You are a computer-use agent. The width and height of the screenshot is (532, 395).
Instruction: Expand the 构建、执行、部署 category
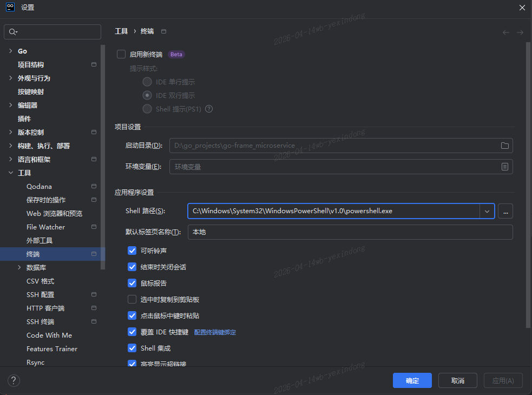pyautogui.click(x=10, y=146)
